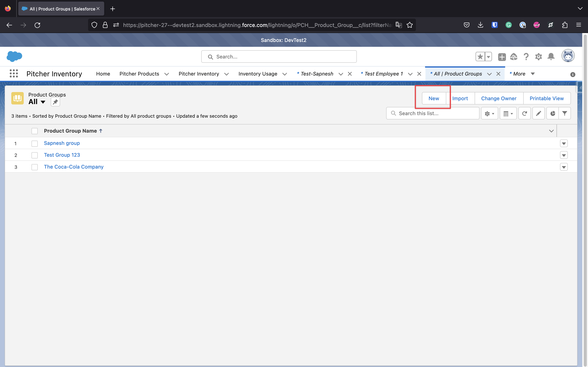Switch to the Test-Sapnesh tab
The height and width of the screenshot is (367, 588).
tap(317, 74)
